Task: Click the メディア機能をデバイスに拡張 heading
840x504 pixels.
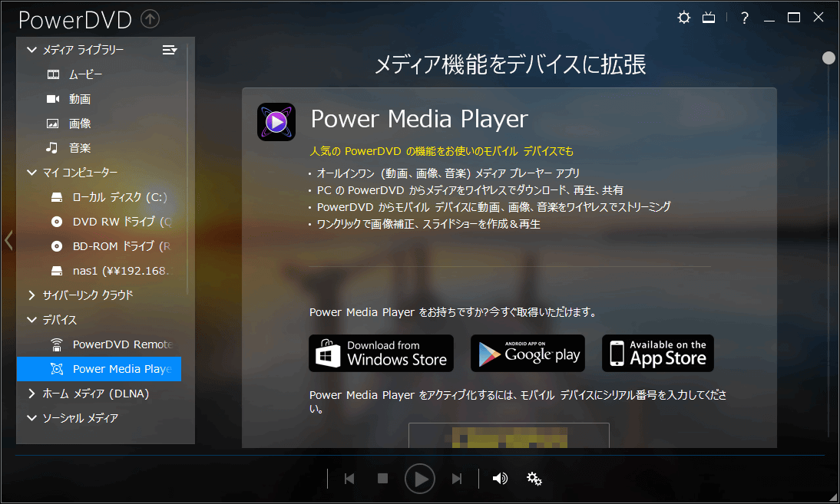Action: (x=510, y=64)
